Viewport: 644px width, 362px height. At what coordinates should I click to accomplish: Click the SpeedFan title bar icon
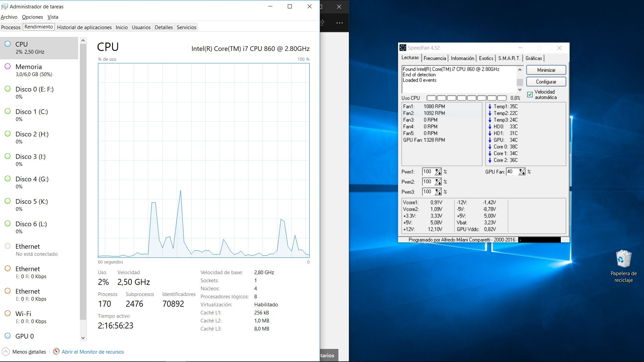coord(403,48)
